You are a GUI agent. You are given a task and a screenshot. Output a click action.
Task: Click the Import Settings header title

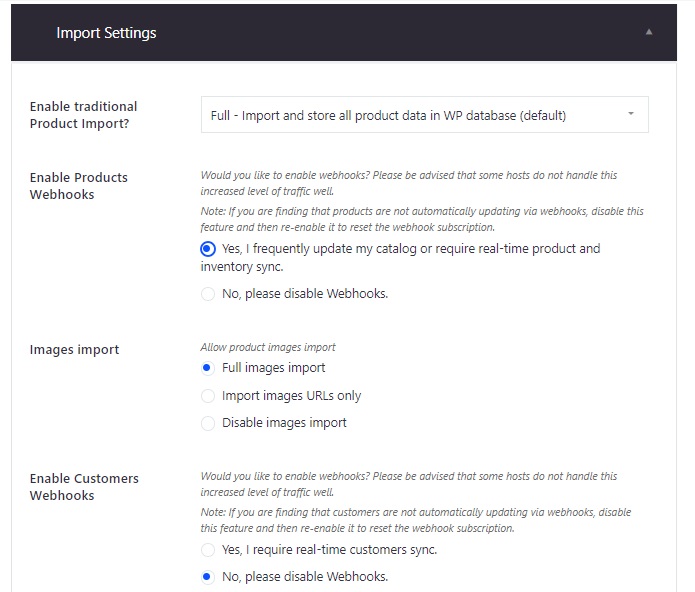pyautogui.click(x=106, y=33)
